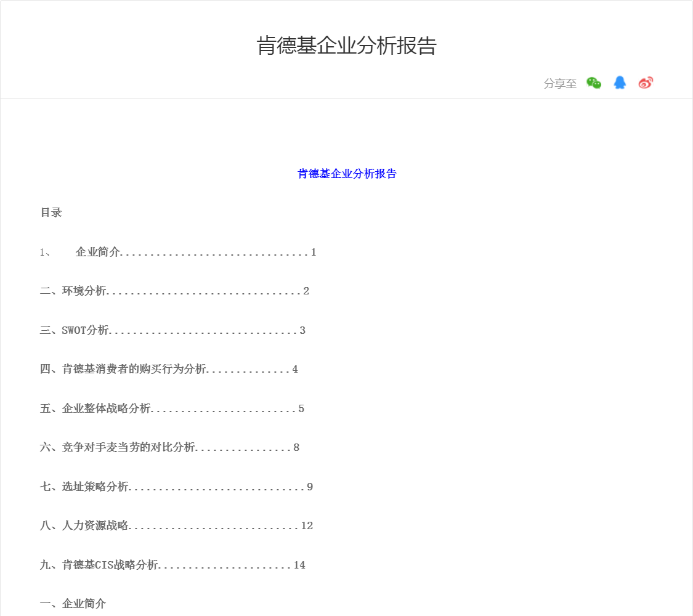This screenshot has height=616, width=693.
Task: Share to Weibo using the red icon
Action: pos(646,83)
